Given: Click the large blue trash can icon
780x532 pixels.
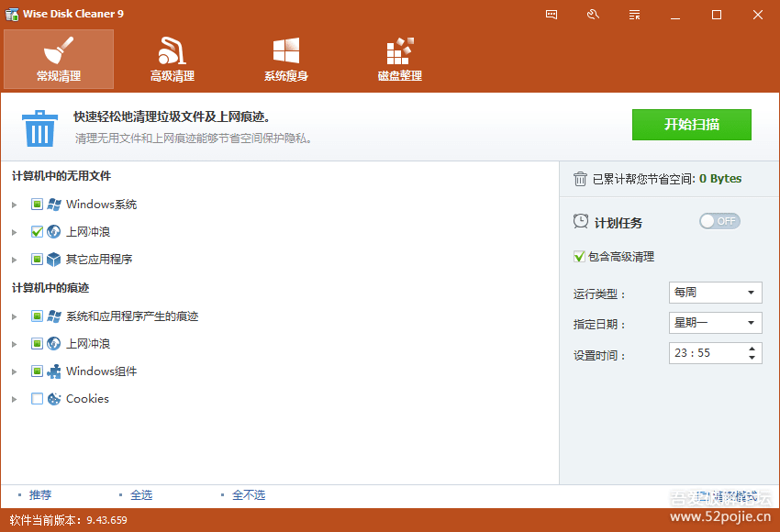Looking at the screenshot, I should [39, 128].
